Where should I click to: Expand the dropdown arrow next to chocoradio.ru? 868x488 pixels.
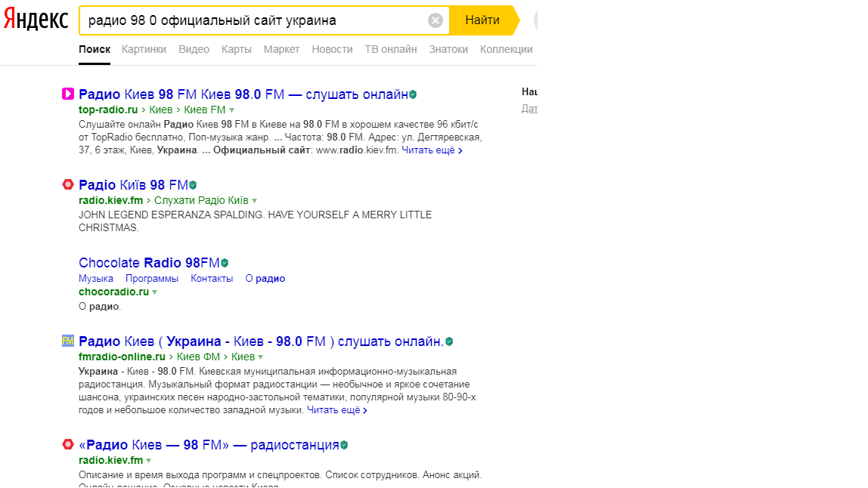tap(155, 292)
